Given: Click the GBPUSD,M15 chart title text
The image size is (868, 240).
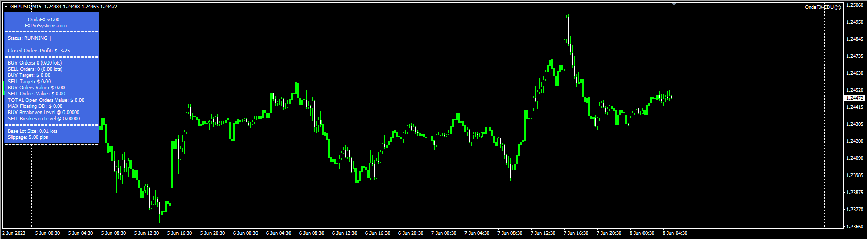Looking at the screenshot, I should [26, 7].
